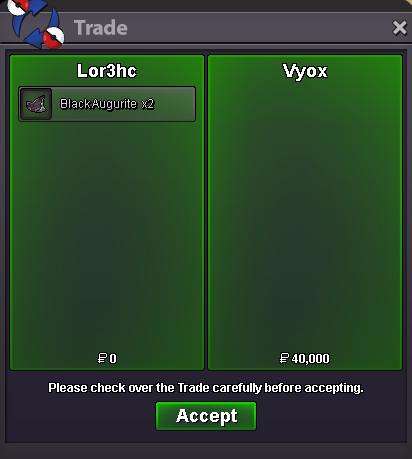
Task: Click Vyox's 40,000 money offer
Action: (x=305, y=358)
